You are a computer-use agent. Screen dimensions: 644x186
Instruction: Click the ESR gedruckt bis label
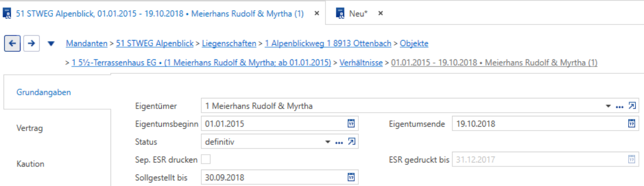[x=419, y=159]
